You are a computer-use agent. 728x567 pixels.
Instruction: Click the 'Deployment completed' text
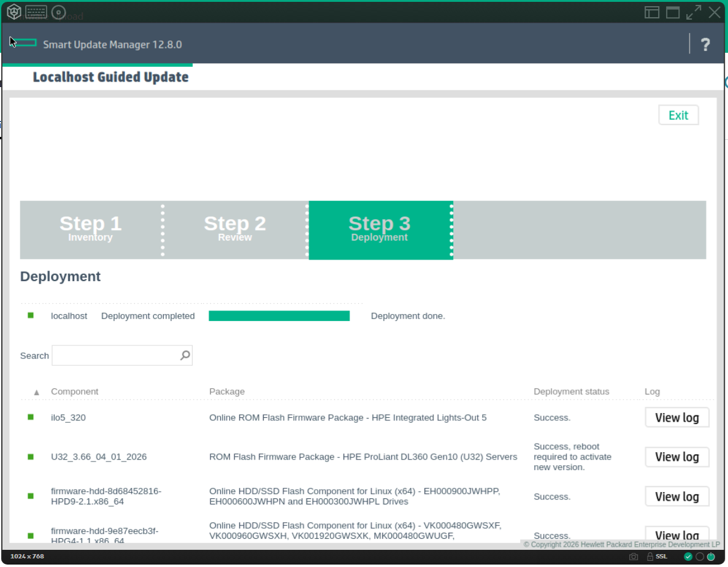point(148,316)
